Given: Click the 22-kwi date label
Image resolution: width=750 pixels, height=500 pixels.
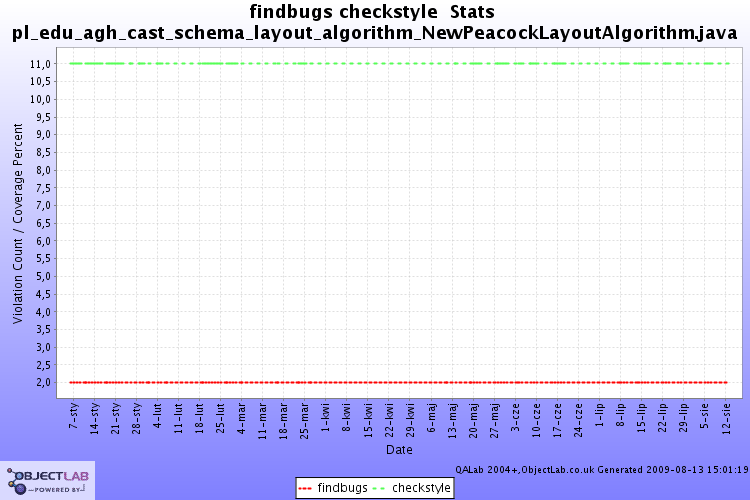Looking at the screenshot, I should pos(389,420).
